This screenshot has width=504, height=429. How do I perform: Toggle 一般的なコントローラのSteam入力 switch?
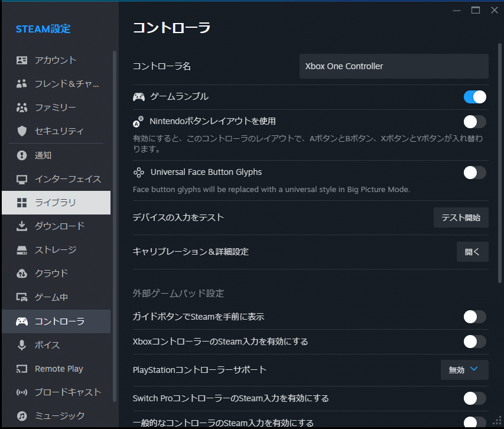point(474,422)
